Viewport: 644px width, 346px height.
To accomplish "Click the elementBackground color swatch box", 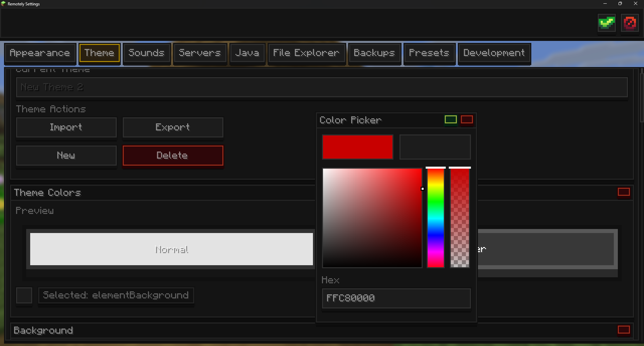I will tap(24, 295).
